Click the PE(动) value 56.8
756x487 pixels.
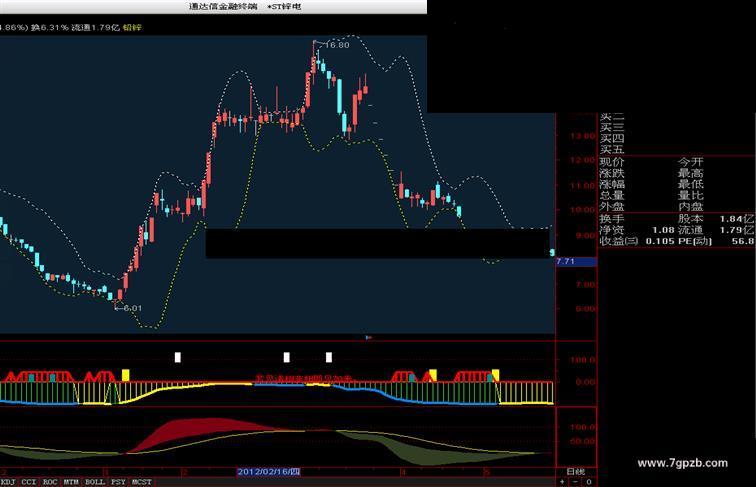(742, 241)
